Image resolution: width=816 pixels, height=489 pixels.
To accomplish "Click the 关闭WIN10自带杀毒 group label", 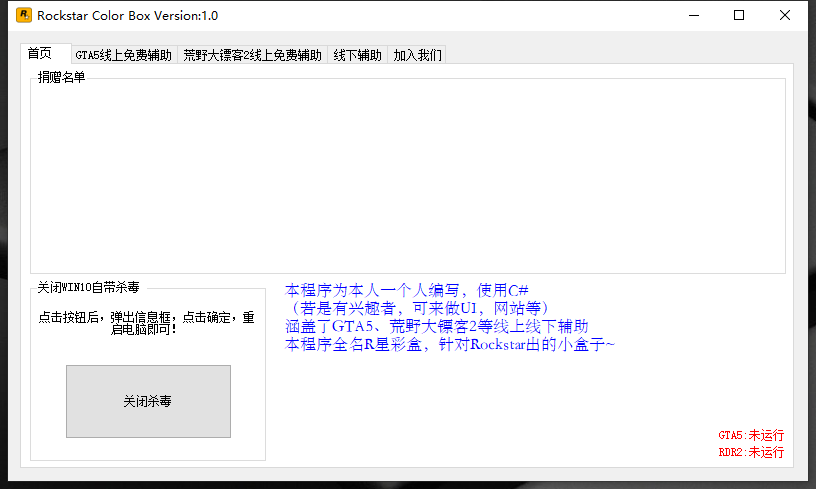I will click(x=88, y=287).
